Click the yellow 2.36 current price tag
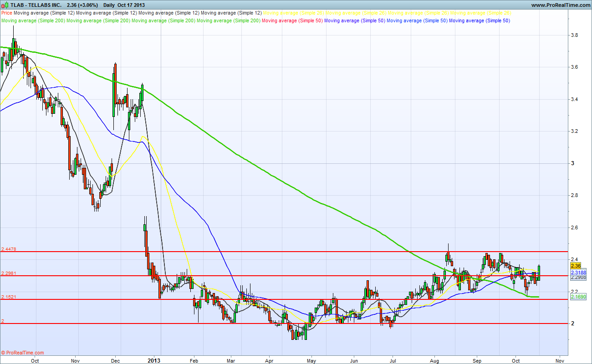Image resolution: width=592 pixels, height=364 pixels. click(576, 265)
